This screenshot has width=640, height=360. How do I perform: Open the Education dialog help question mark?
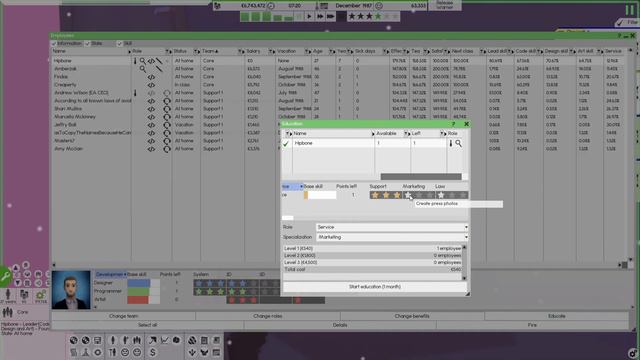pos(453,124)
